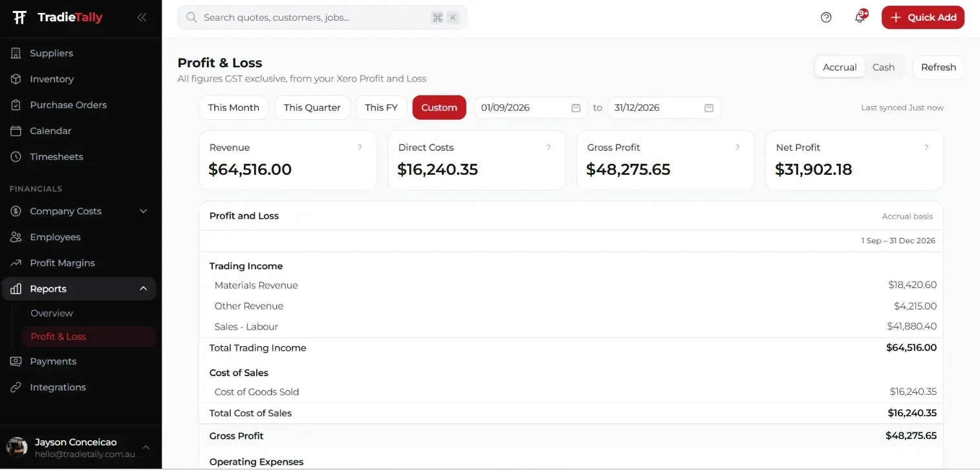Select the This FY date range
Viewport: 980px width, 470px height.
coord(381,107)
